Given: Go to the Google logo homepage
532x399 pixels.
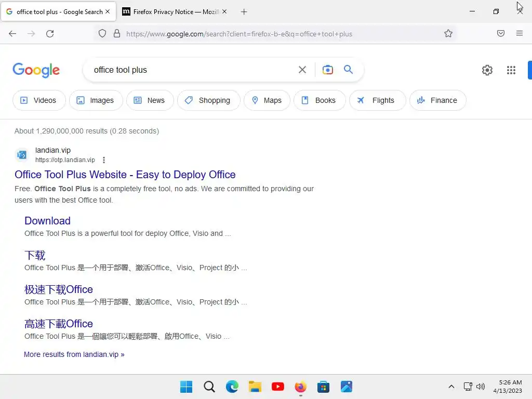Looking at the screenshot, I should [x=36, y=70].
